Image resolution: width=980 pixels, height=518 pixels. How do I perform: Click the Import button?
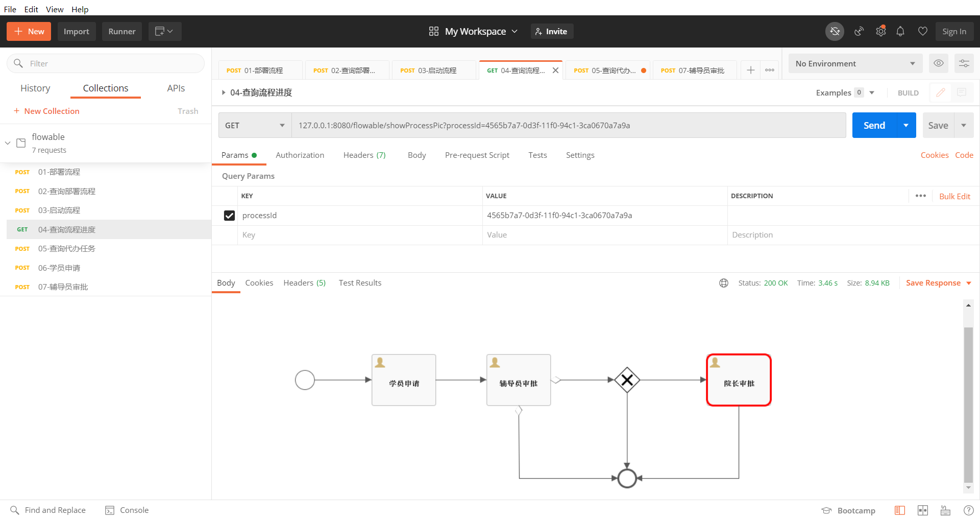[x=76, y=32]
